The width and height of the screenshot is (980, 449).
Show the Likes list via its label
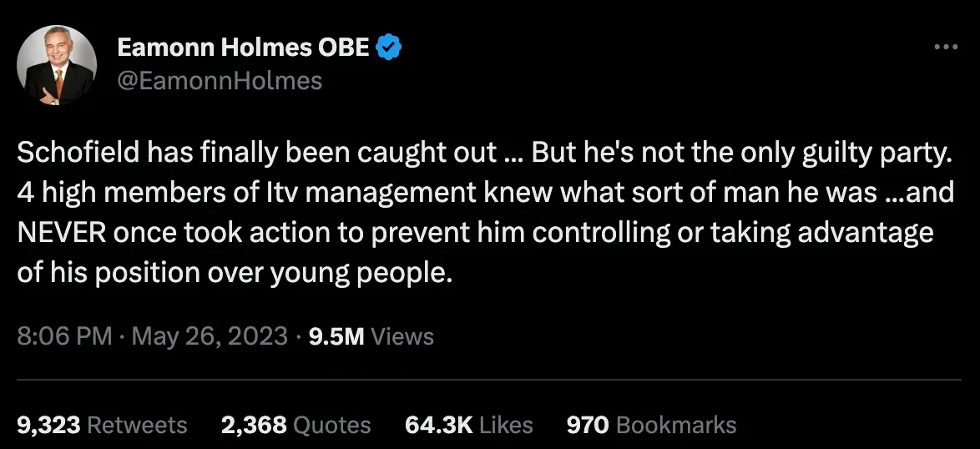(507, 425)
